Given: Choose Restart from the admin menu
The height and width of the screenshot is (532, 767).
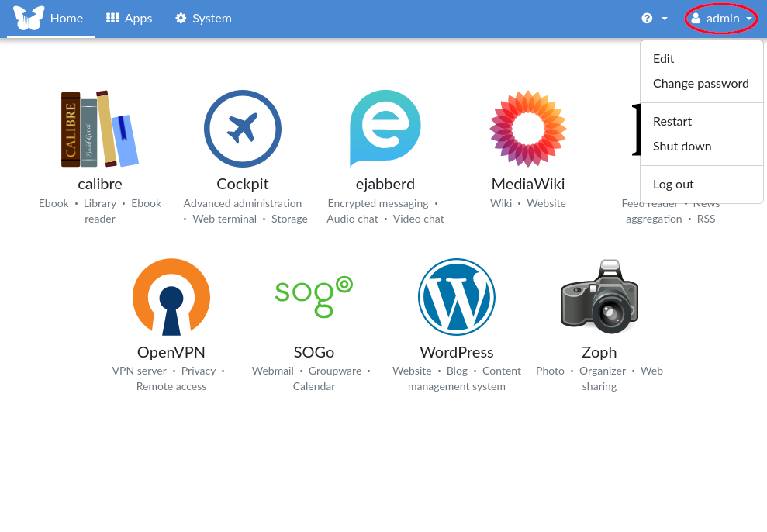Looking at the screenshot, I should point(672,122).
